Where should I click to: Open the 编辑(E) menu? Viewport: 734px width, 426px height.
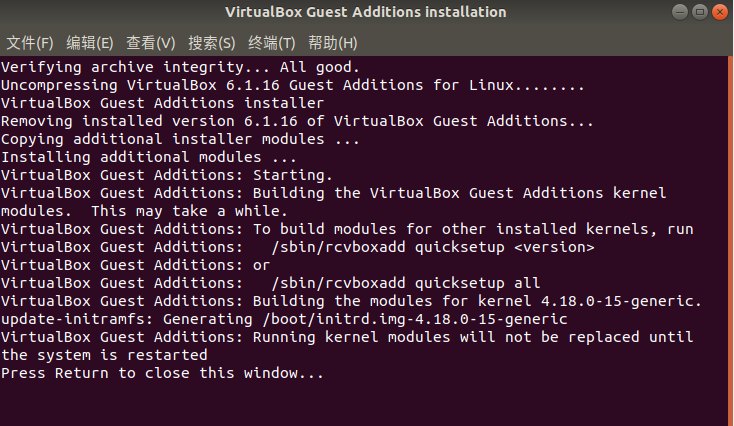(89, 43)
